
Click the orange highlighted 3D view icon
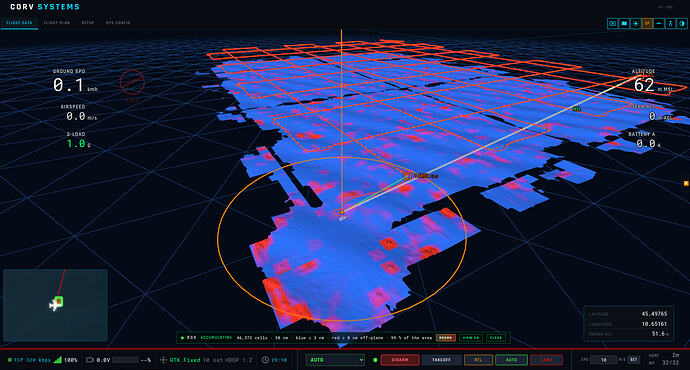pyautogui.click(x=647, y=23)
